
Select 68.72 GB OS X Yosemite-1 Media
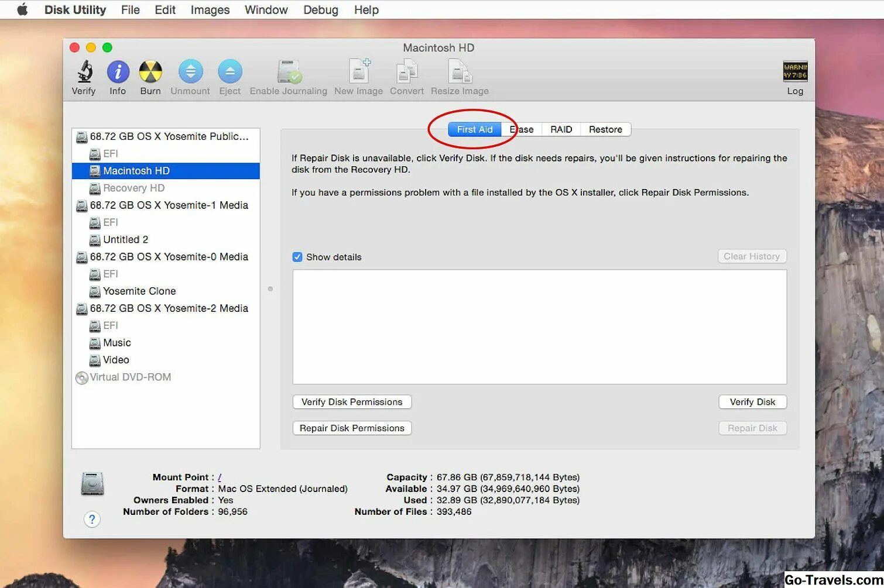tap(166, 205)
